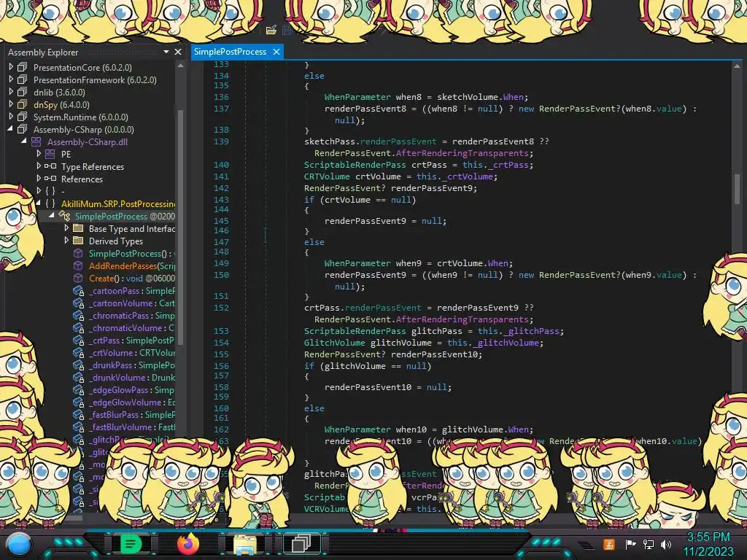Click the code editor vertical scrollbar thumb
The image size is (747, 560).
(x=737, y=189)
